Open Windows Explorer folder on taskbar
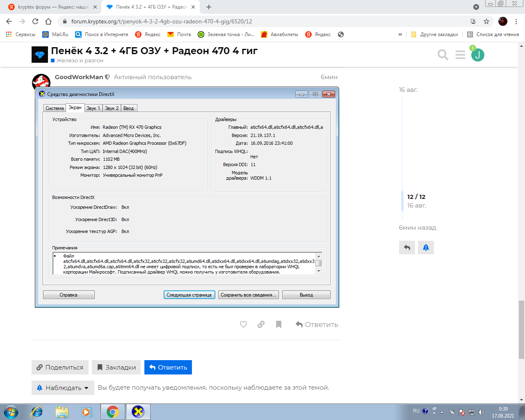Screen dimensions: 525x420 (x=62, y=412)
